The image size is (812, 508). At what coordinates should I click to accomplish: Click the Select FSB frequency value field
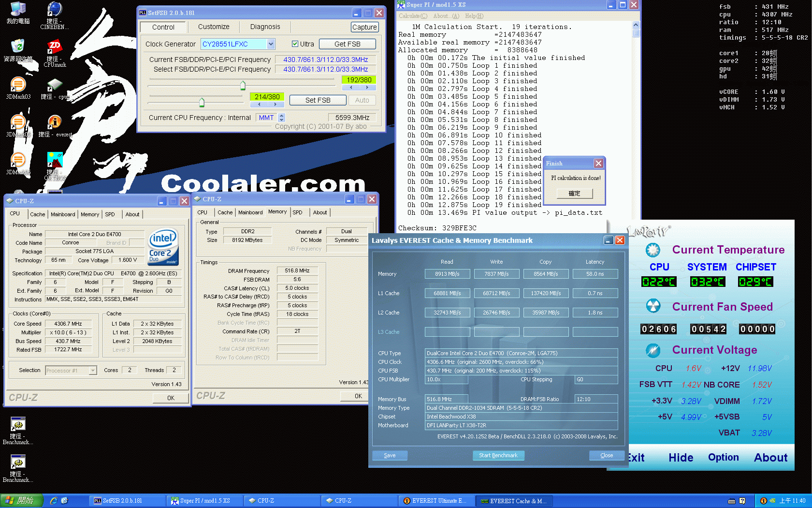click(326, 69)
